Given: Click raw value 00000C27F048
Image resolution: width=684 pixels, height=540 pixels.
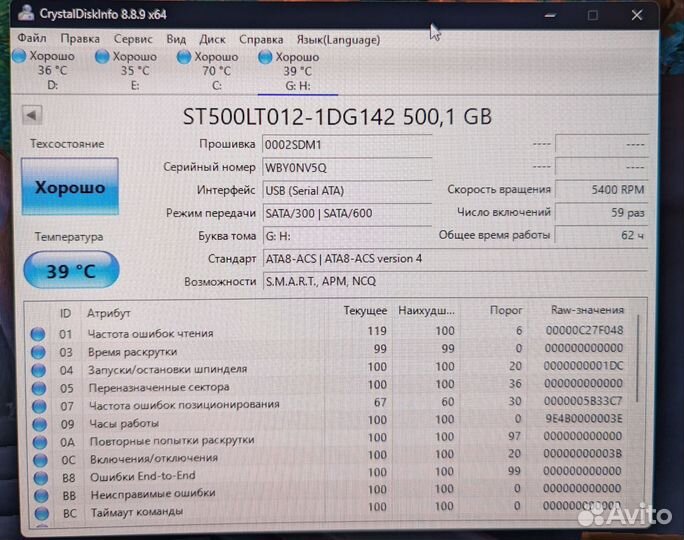Looking at the screenshot, I should point(584,330).
